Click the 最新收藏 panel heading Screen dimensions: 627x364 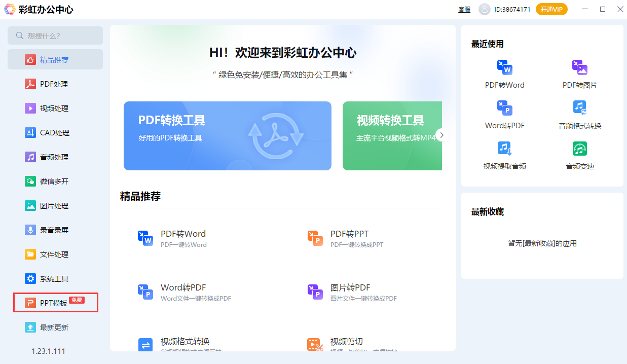488,212
